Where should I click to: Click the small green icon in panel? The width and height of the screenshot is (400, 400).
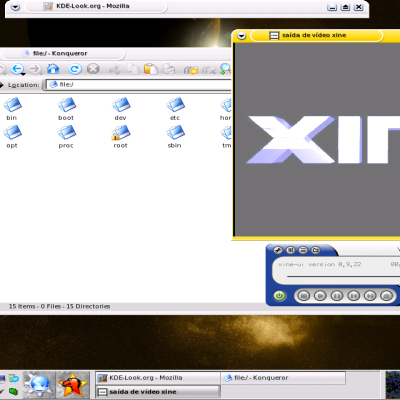14,391
